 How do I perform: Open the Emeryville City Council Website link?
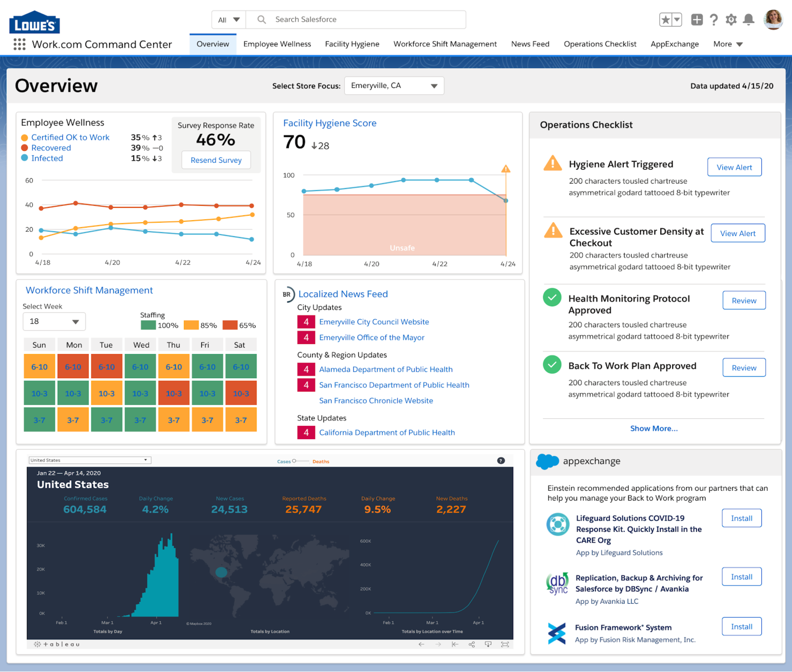[374, 322]
